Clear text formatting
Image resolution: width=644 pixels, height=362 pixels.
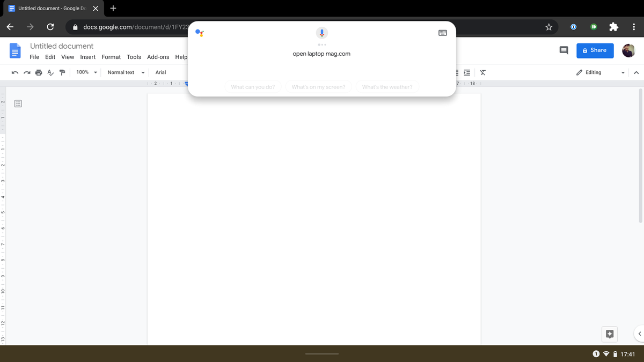[x=482, y=72]
